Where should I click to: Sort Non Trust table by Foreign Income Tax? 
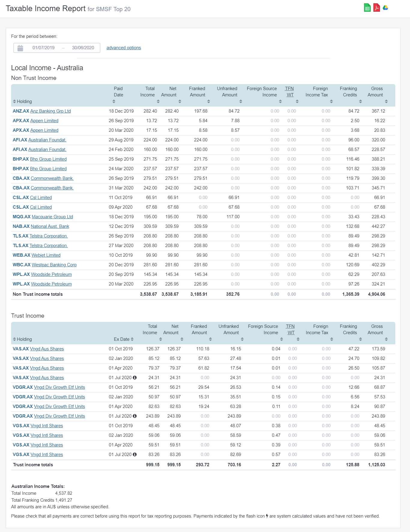pyautogui.click(x=331, y=101)
